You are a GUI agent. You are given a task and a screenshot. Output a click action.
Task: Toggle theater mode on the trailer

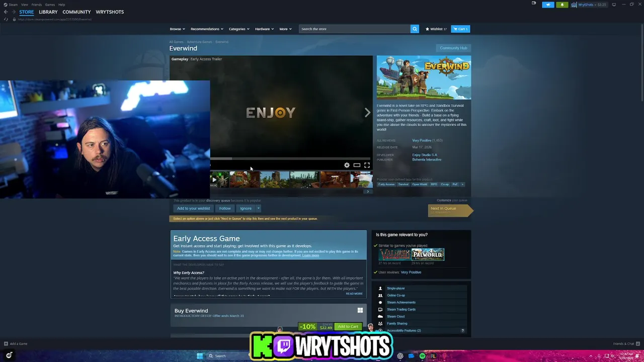[x=357, y=165]
